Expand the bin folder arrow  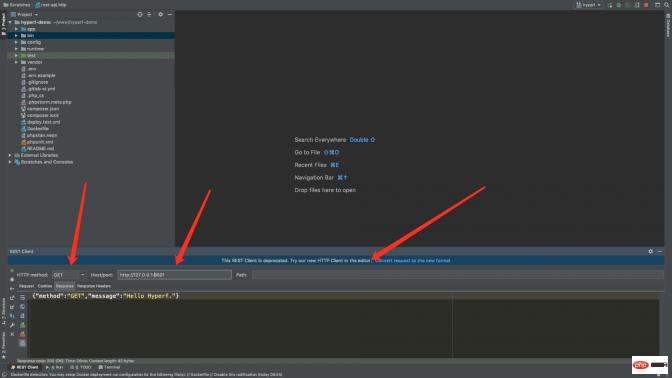(16, 36)
